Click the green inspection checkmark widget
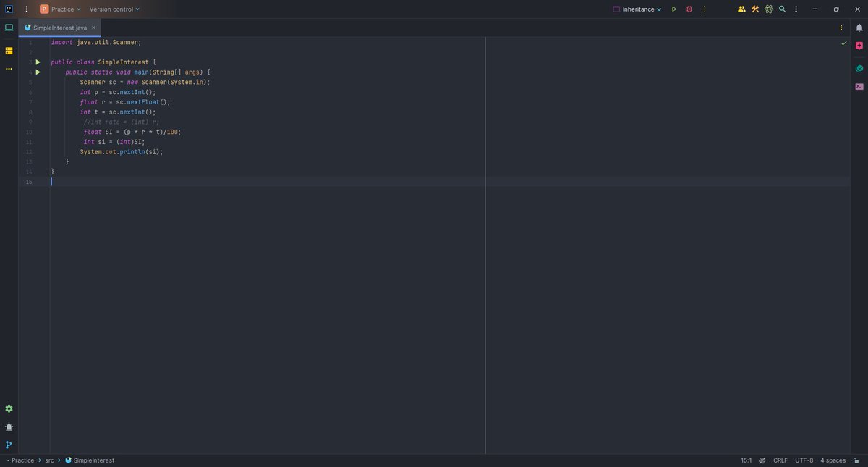The width and height of the screenshot is (868, 467). pyautogui.click(x=843, y=43)
